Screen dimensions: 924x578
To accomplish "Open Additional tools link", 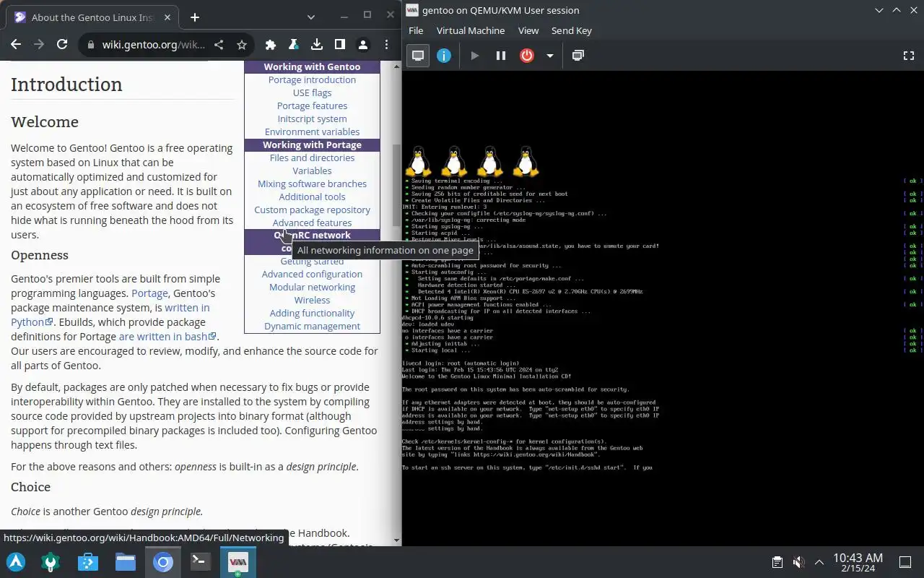I will click(x=312, y=197).
